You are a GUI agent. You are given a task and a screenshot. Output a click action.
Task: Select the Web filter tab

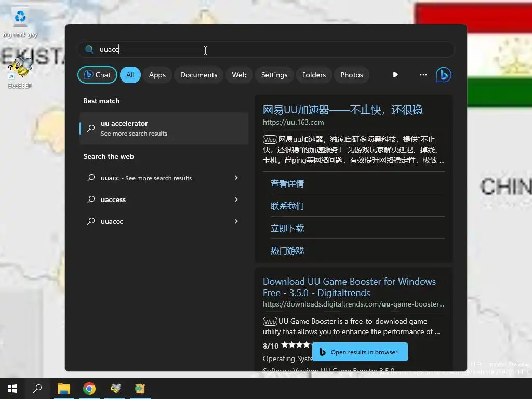(x=239, y=75)
